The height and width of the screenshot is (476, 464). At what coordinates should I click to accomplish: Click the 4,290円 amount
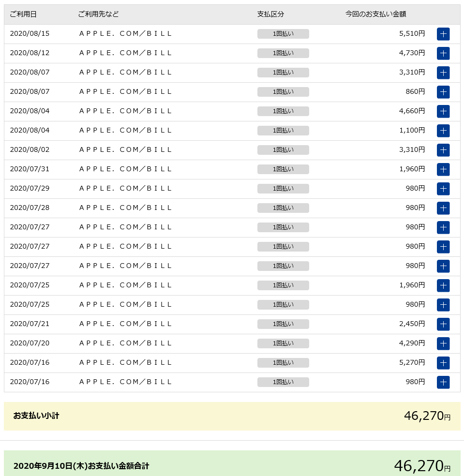(x=412, y=343)
